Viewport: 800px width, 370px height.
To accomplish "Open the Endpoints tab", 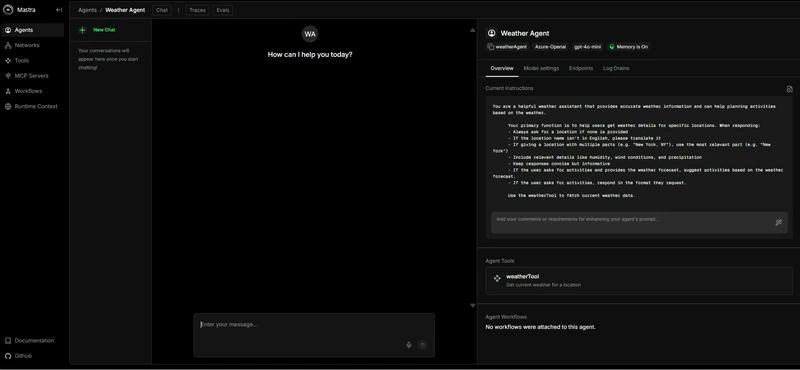I will point(581,68).
